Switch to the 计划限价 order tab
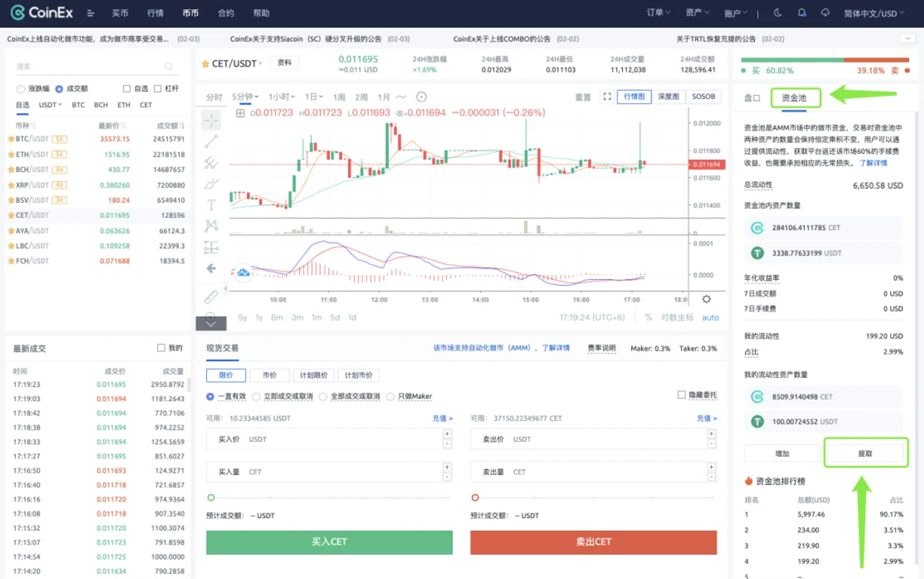 [x=314, y=375]
